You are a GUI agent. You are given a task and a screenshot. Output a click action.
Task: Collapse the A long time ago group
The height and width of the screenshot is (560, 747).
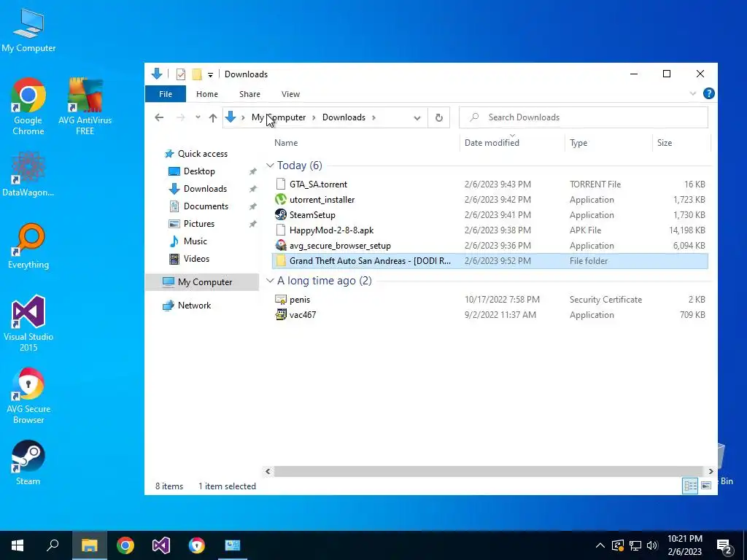270,281
